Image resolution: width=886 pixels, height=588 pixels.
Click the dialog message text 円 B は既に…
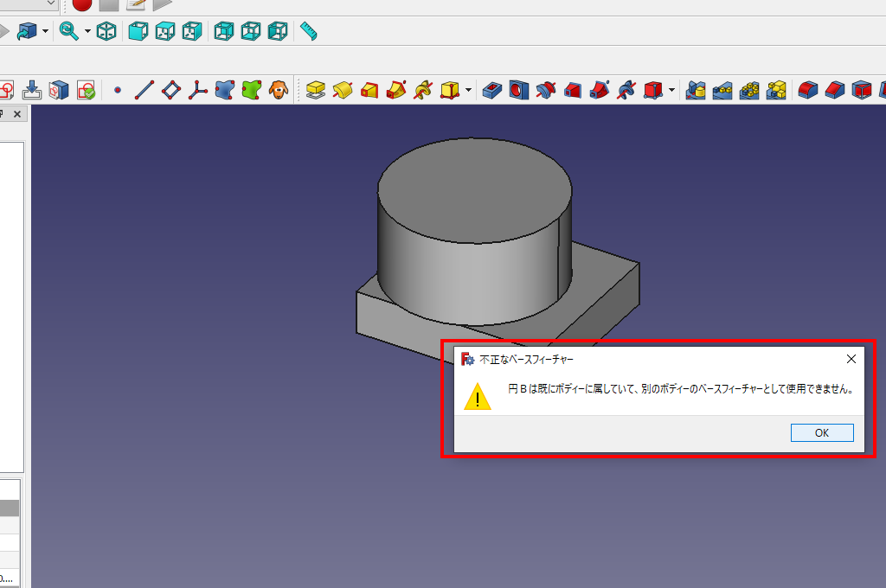click(x=680, y=388)
